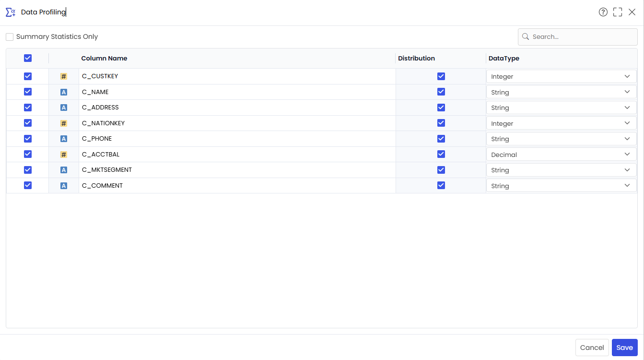Click the Data Profiling sigma icon
This screenshot has height=360, width=644.
point(11,12)
